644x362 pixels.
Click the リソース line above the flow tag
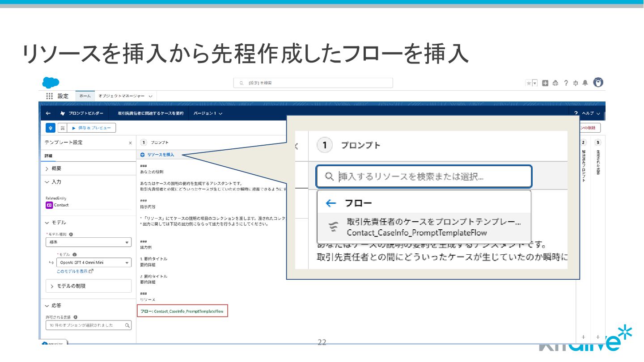tap(148, 299)
